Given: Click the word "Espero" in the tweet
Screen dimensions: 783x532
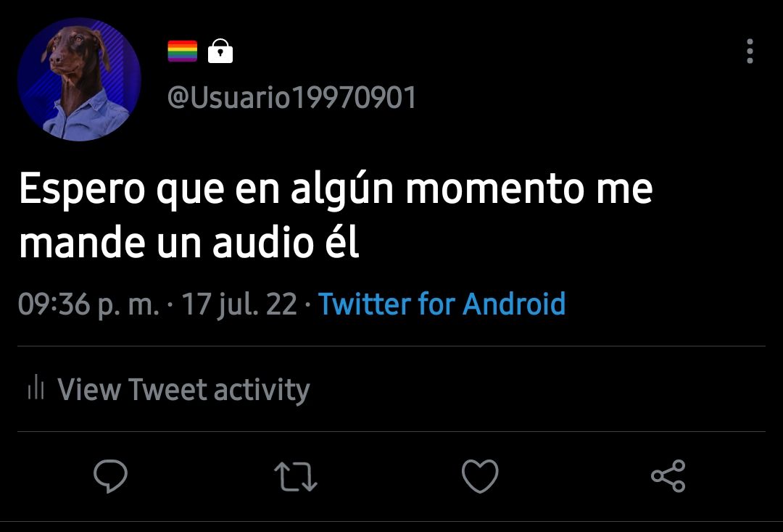Looking at the screenshot, I should (83, 189).
